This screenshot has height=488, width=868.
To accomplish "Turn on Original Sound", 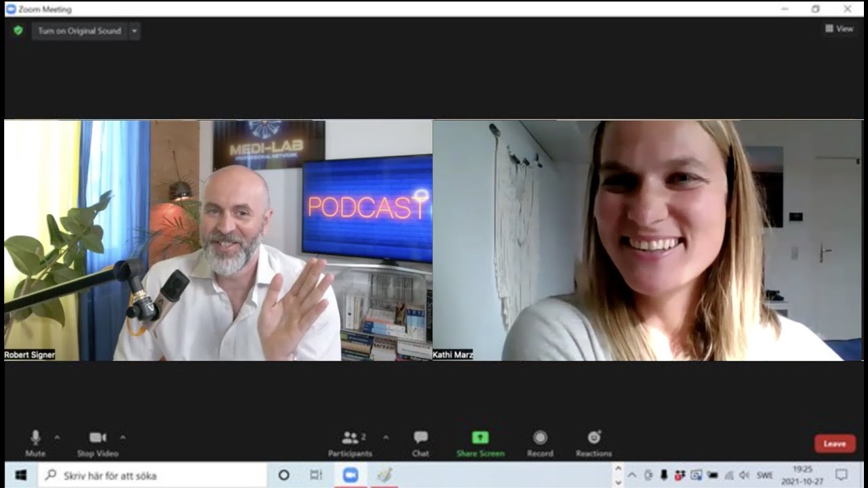I will click(x=79, y=30).
